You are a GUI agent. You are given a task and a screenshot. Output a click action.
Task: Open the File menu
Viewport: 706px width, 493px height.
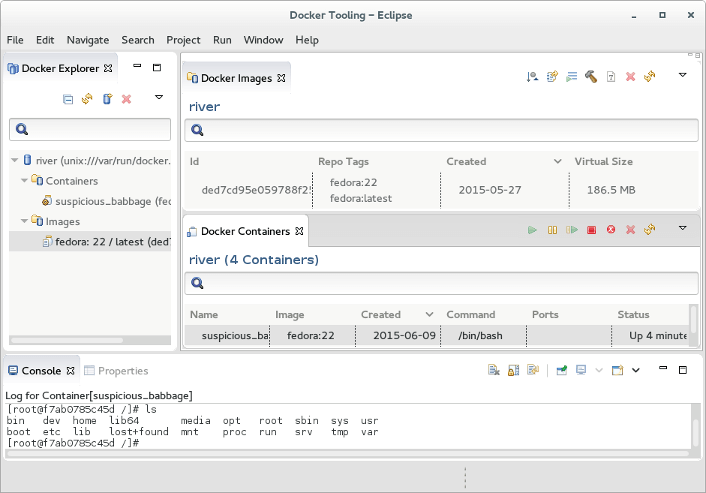[15, 40]
